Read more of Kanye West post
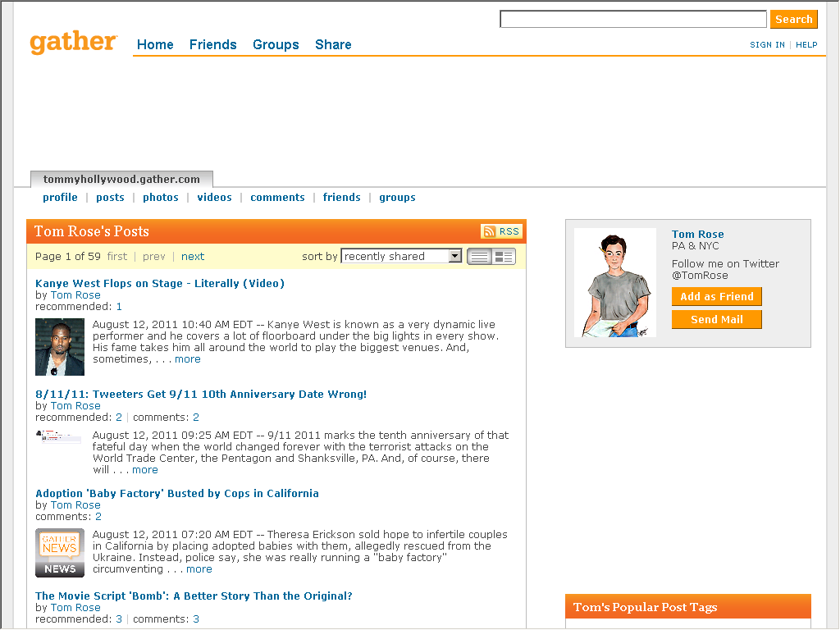Image resolution: width=840 pixels, height=630 pixels. click(x=188, y=359)
